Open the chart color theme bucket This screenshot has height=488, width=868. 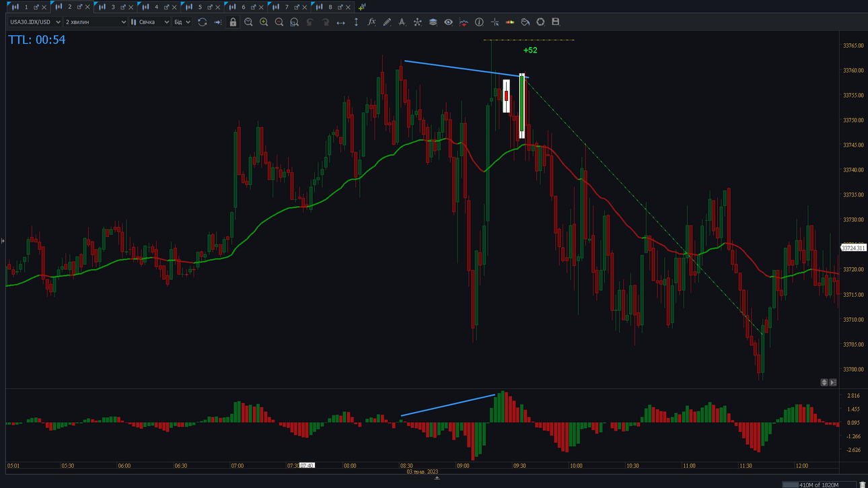[x=526, y=22]
